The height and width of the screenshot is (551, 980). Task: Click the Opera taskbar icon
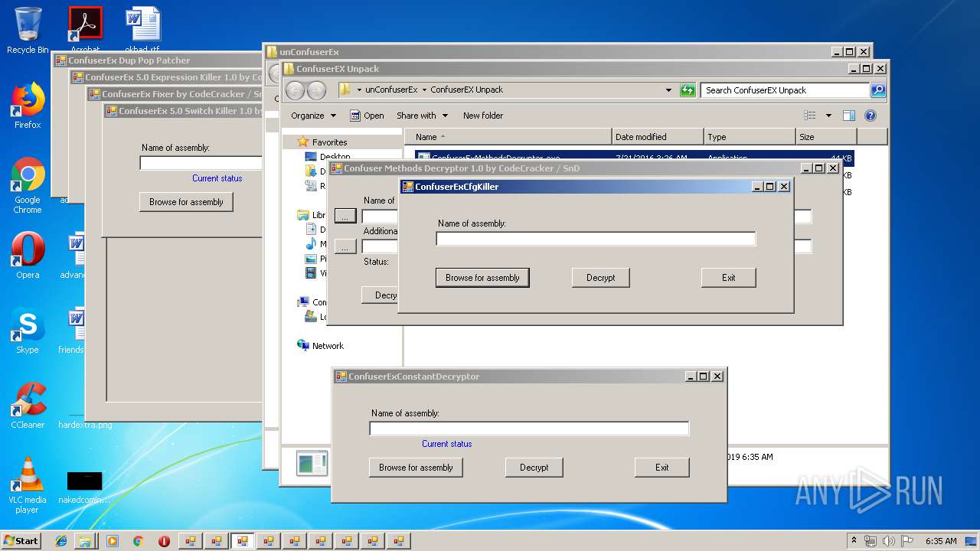click(164, 541)
